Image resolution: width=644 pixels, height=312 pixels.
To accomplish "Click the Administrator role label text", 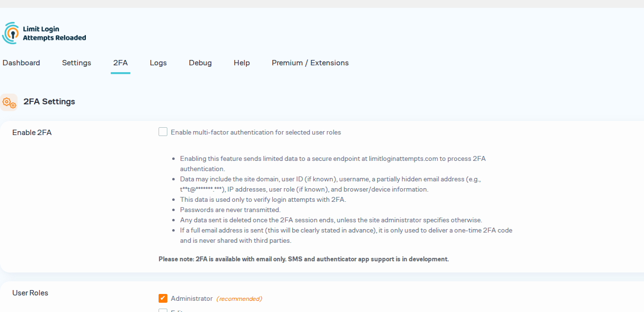I will click(192, 298).
